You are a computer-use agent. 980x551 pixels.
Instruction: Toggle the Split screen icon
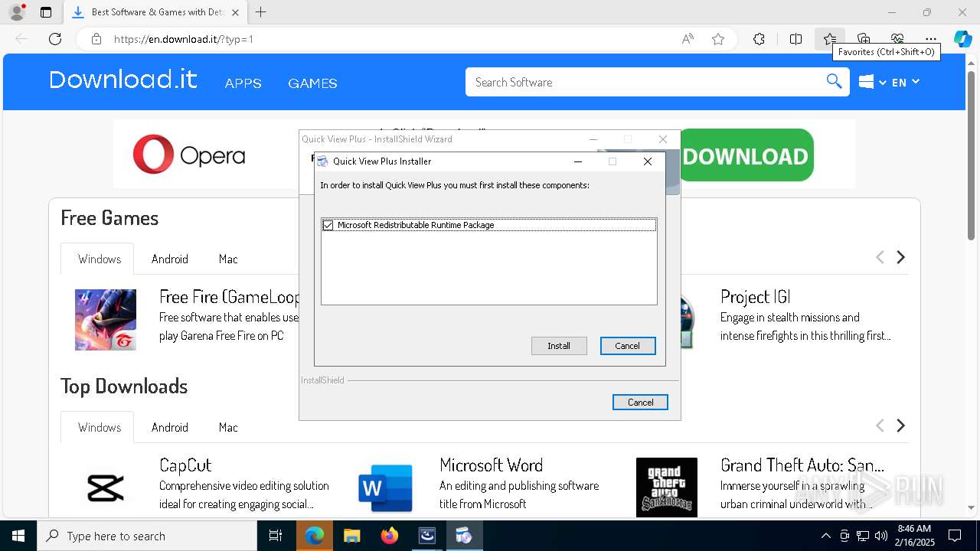point(795,39)
